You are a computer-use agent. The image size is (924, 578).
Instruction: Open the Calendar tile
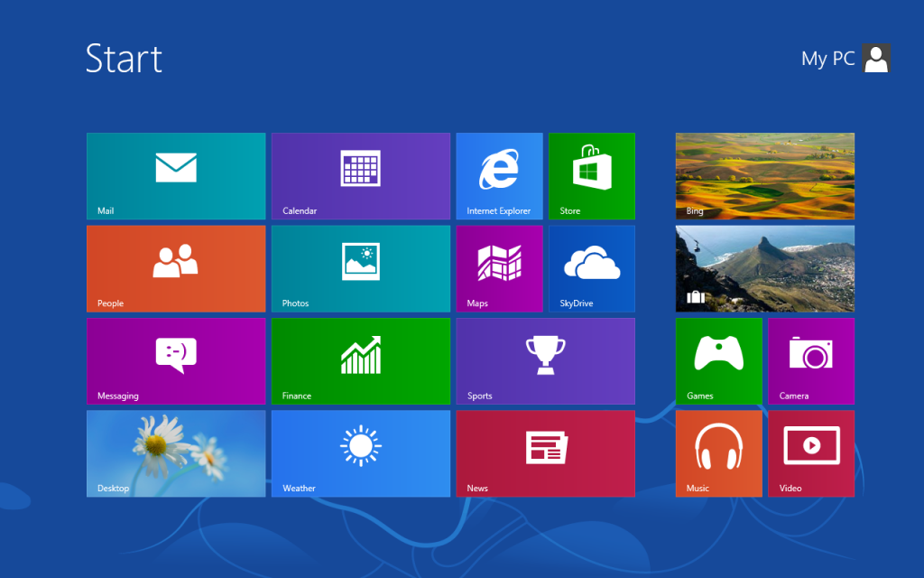(360, 176)
